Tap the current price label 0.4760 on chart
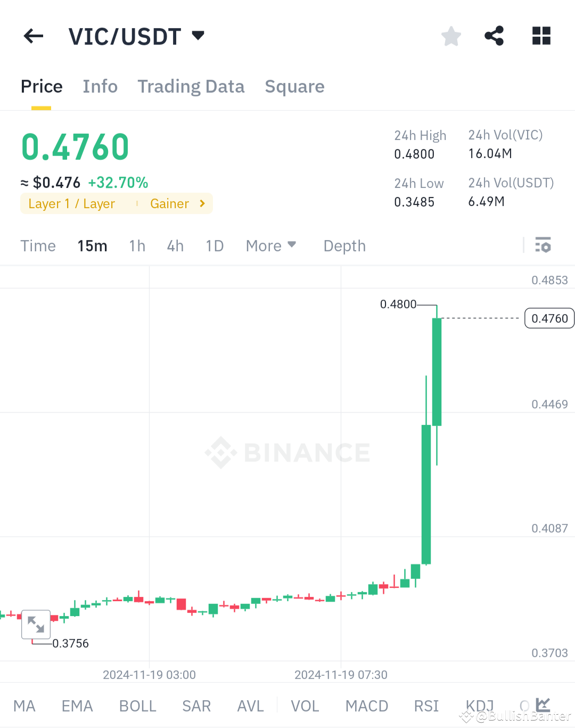This screenshot has height=728, width=575. click(549, 318)
